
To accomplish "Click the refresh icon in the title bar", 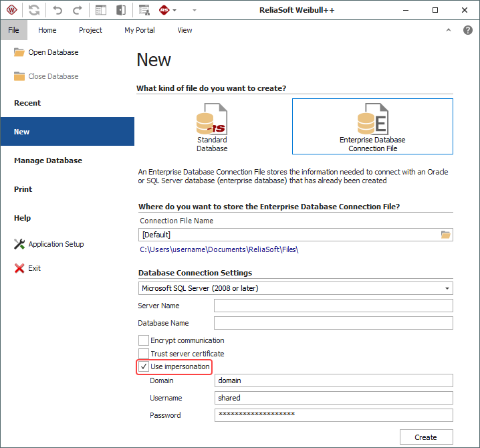I will click(x=33, y=10).
